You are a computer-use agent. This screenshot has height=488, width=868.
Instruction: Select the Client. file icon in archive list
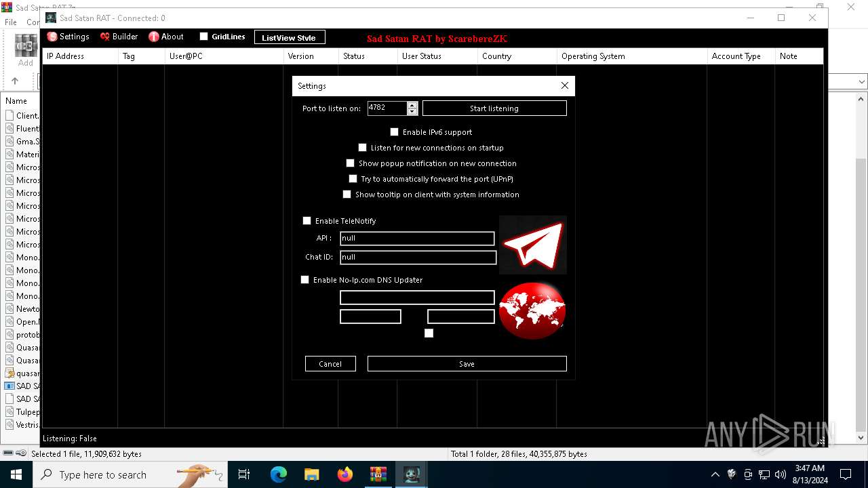pyautogui.click(x=10, y=116)
